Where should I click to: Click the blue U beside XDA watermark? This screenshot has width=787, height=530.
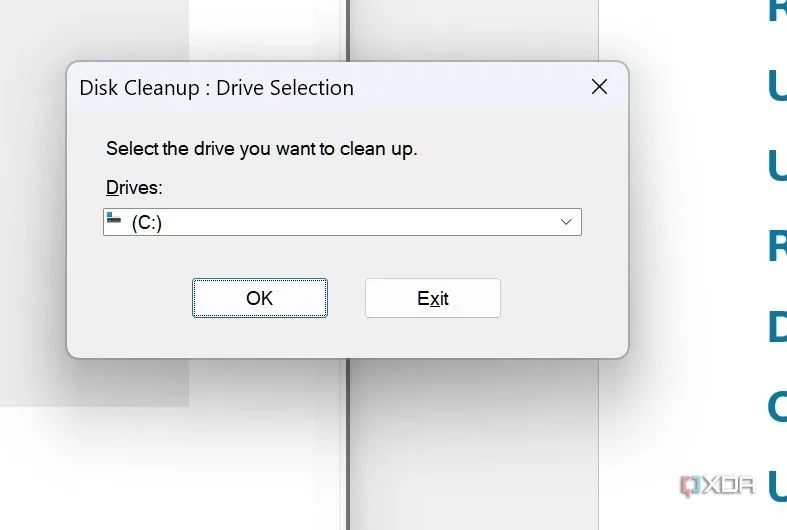(x=777, y=486)
